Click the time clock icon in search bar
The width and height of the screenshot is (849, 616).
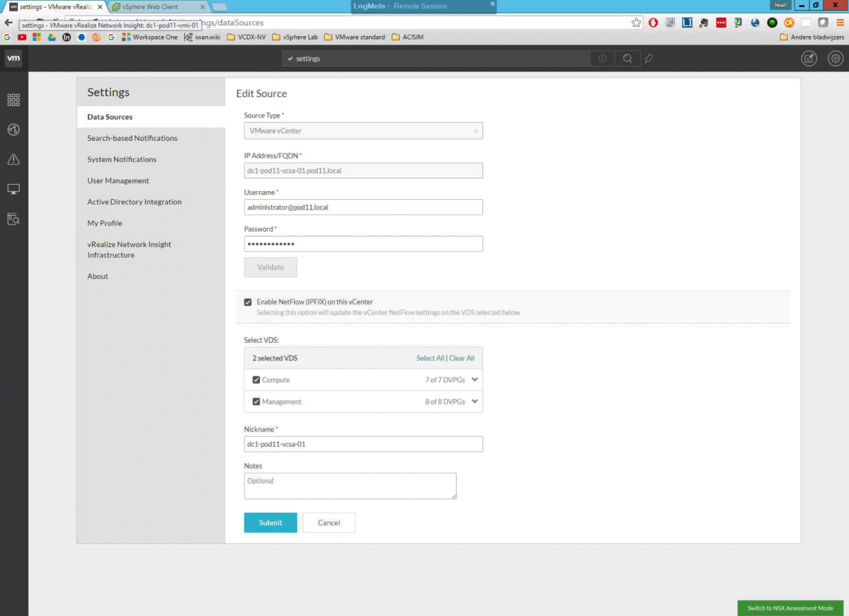click(x=603, y=59)
